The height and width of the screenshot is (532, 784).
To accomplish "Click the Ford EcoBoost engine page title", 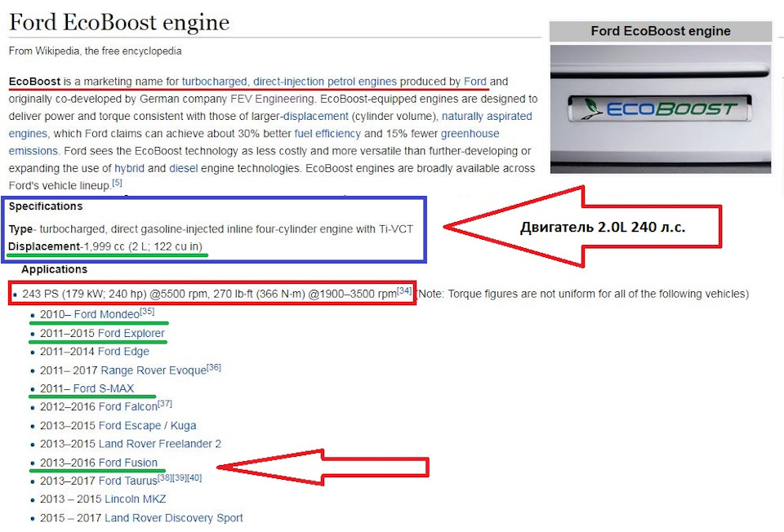I will tap(119, 23).
